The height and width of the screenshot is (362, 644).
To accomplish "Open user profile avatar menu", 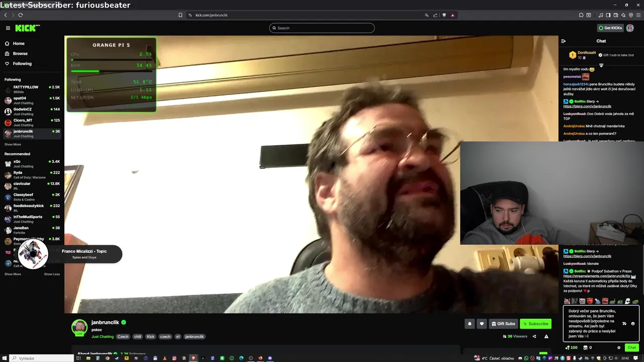I will (630, 28).
